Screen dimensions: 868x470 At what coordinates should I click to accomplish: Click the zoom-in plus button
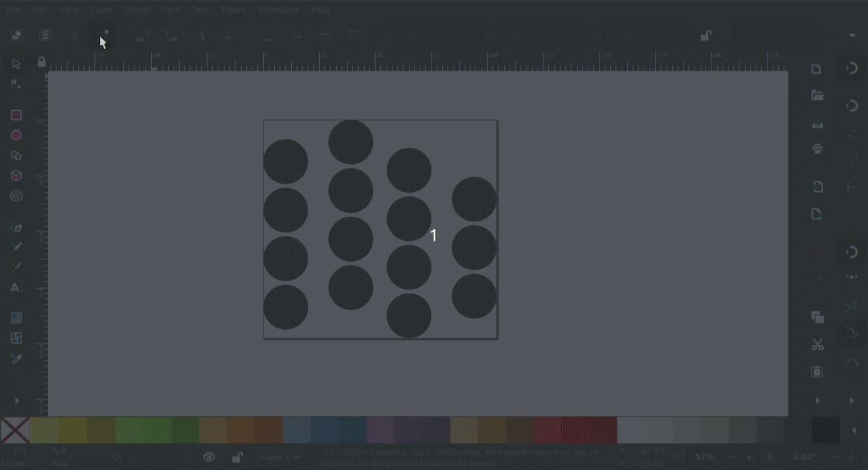pos(749,458)
